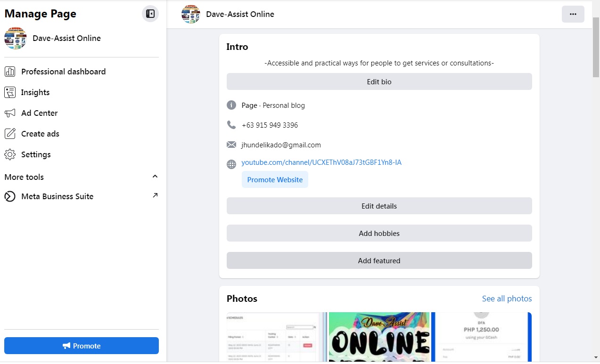Collapse the Manage Page sidebar panel icon
Screen dimensions: 600x364
pyautogui.click(x=150, y=14)
